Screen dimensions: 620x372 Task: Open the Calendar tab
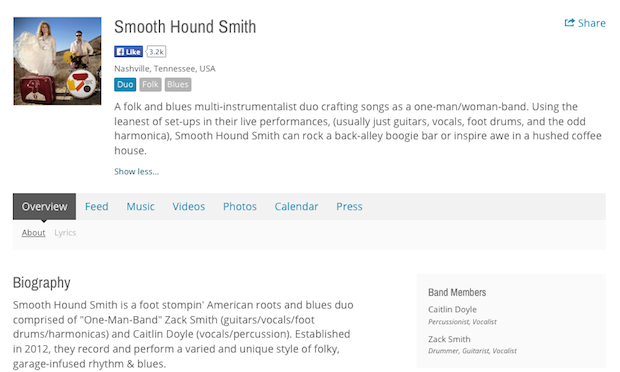[296, 206]
